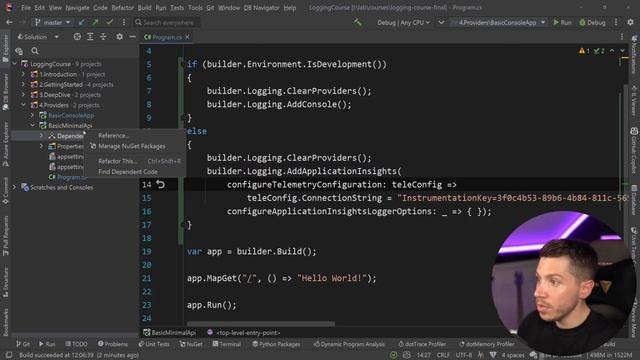Open the BasicConsoleApp run configuration dropdown

pos(498,22)
